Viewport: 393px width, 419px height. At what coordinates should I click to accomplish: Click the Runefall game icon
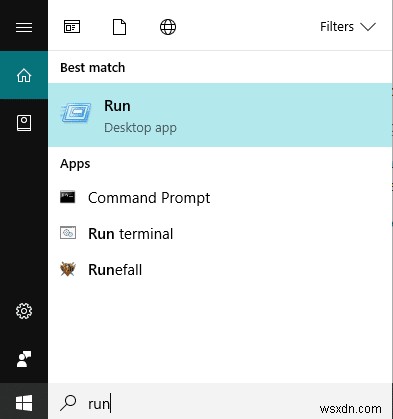coord(68,269)
